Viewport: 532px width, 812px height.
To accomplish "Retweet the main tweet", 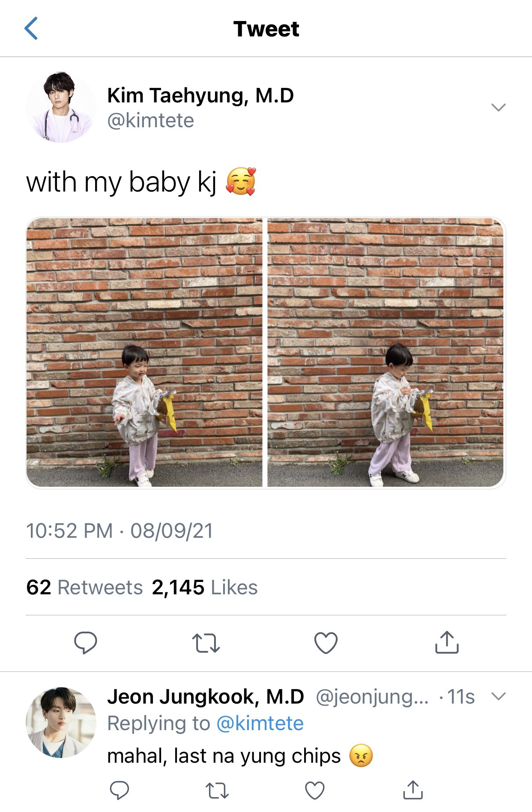I will pos(206,643).
